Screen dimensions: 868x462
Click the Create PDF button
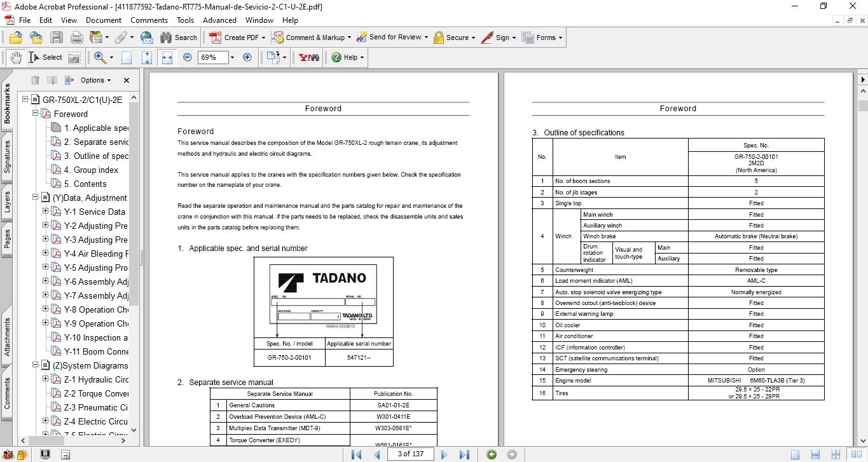(x=237, y=37)
